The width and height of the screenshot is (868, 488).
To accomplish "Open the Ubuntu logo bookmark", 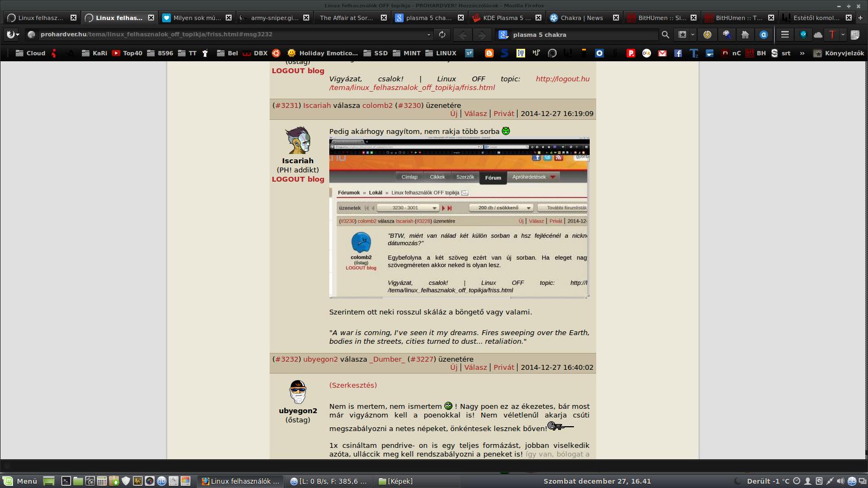I will click(x=276, y=53).
